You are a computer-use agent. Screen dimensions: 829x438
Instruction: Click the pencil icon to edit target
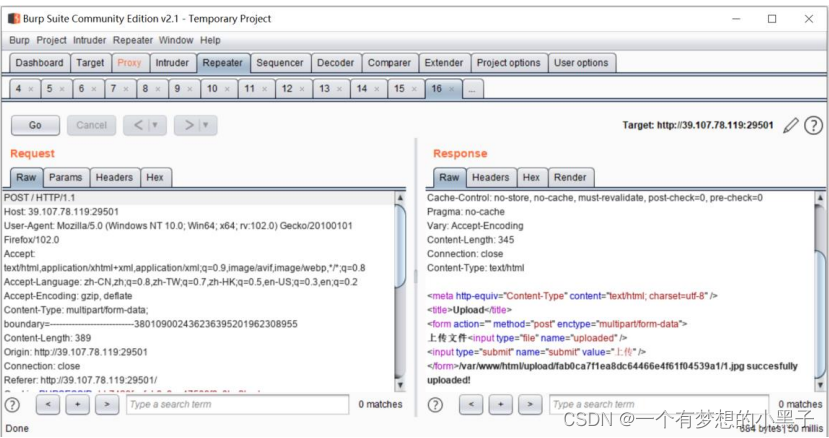tap(790, 125)
